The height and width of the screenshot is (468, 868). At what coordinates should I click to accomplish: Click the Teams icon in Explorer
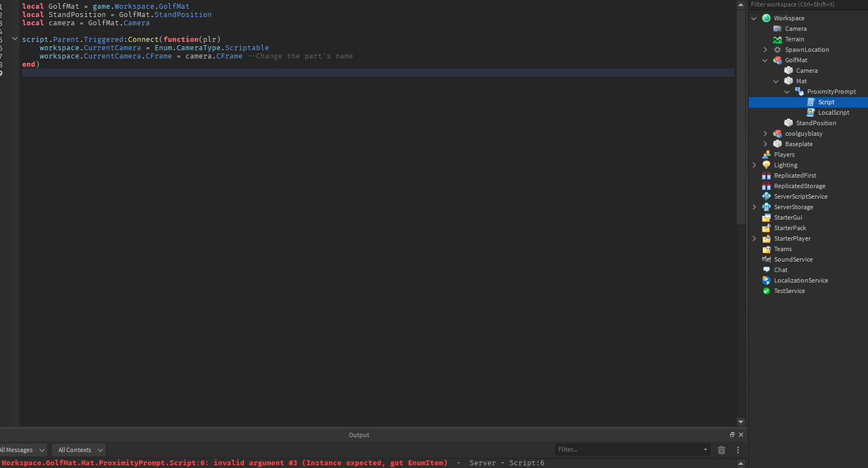(766, 249)
